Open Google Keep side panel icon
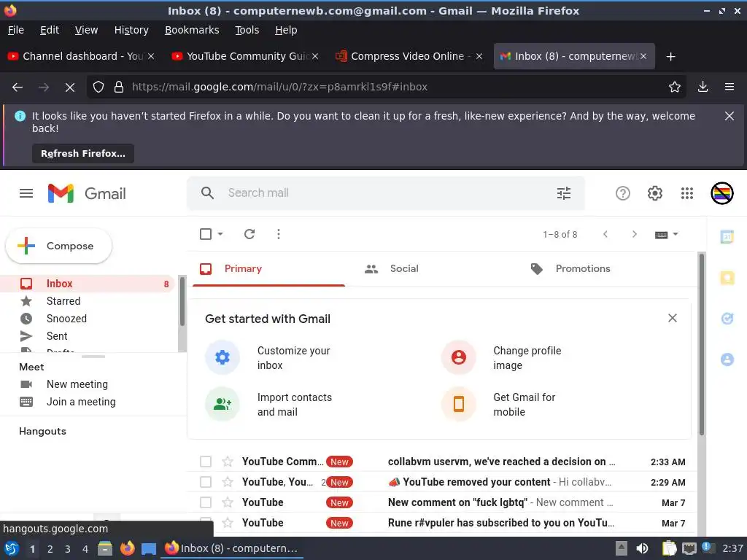Image resolution: width=747 pixels, height=560 pixels. click(727, 277)
